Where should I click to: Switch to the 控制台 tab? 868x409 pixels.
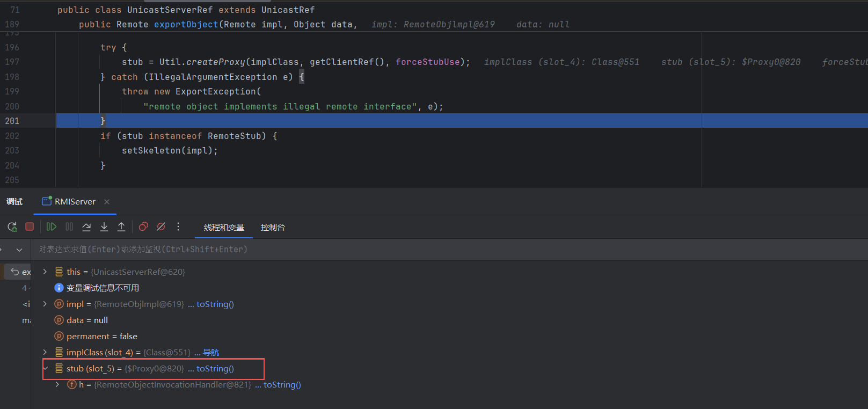[x=273, y=228]
